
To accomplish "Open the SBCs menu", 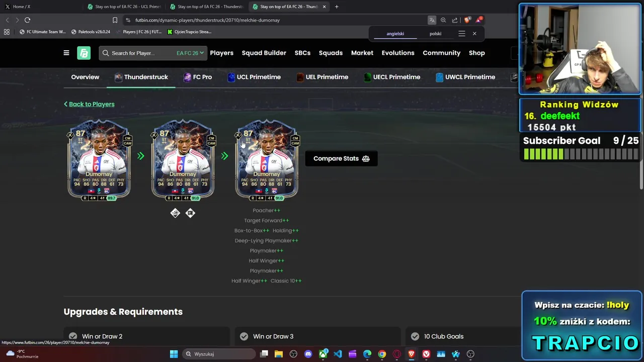I will [302, 53].
